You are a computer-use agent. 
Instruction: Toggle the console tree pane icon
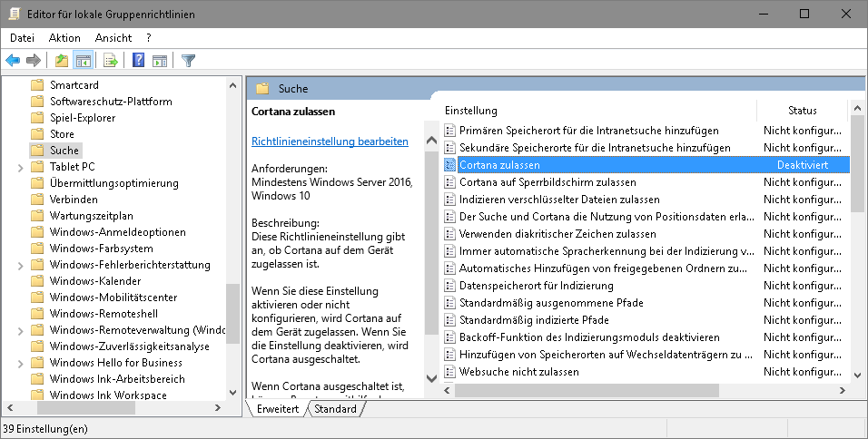click(83, 61)
